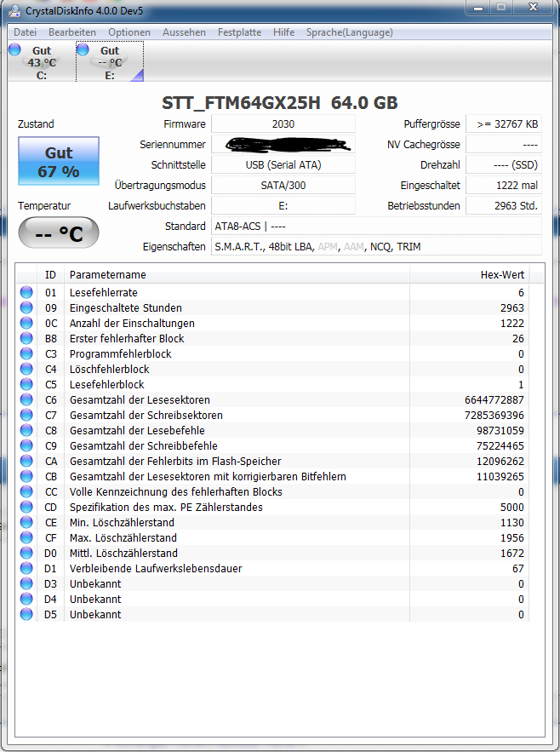Open the Festplatte menu
The image size is (560, 752).
240,32
